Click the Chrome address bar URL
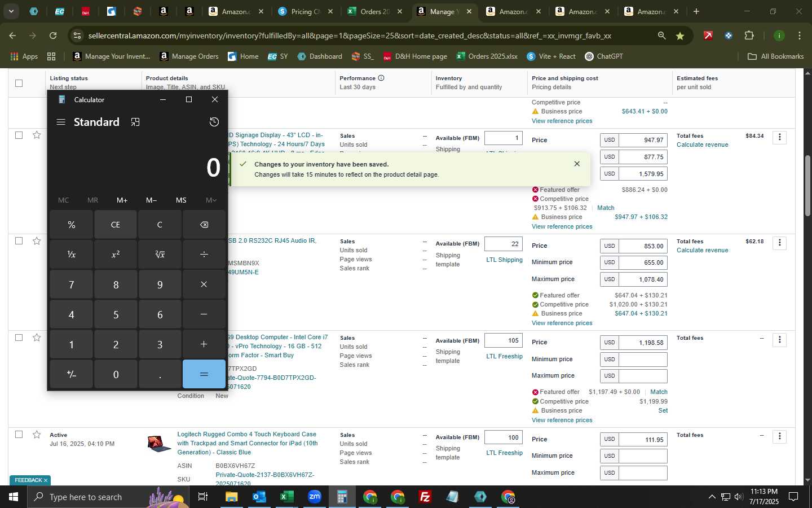The image size is (812, 508). [350, 36]
